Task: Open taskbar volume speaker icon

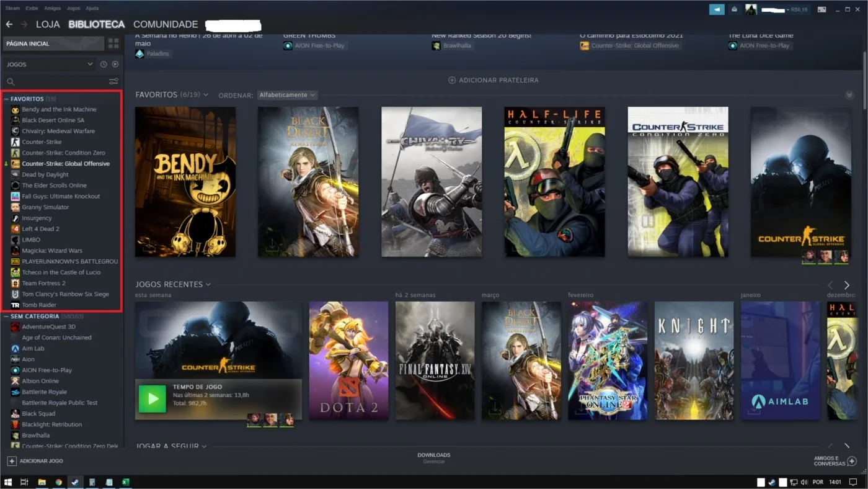Action: coord(804,482)
